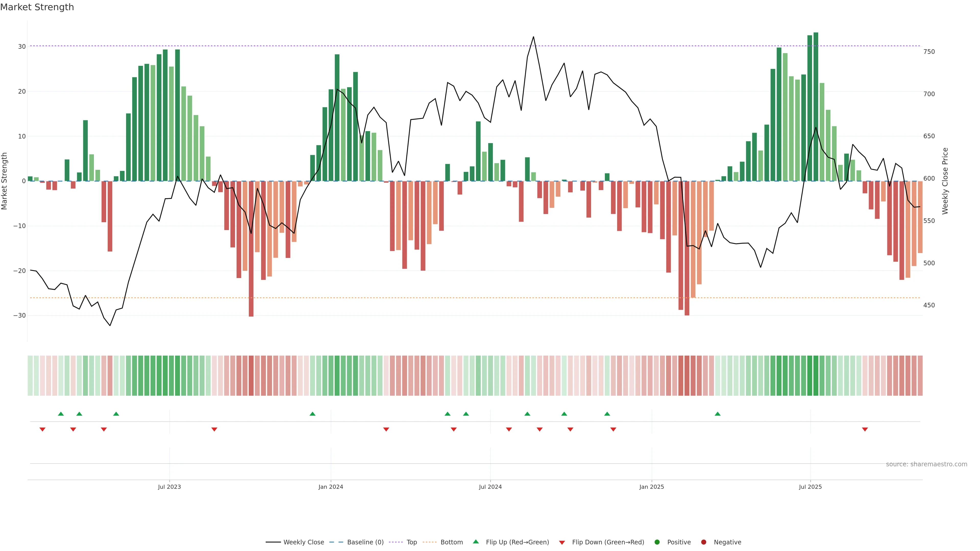Click the last red flip-down triangle marker

[x=865, y=429]
